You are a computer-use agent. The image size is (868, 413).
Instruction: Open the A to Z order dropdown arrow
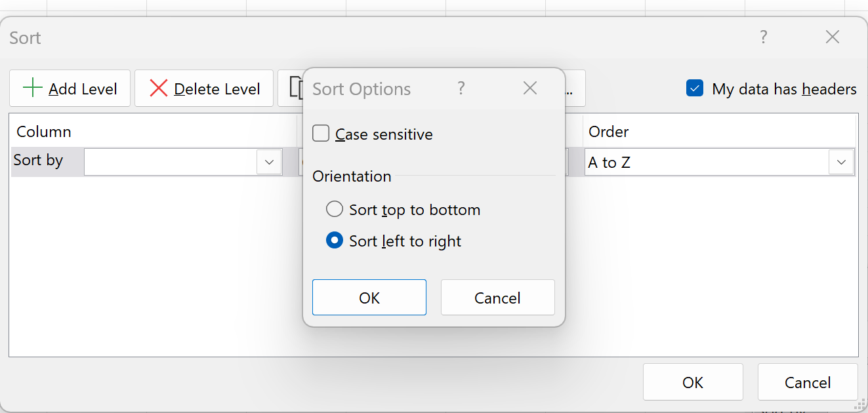click(841, 162)
